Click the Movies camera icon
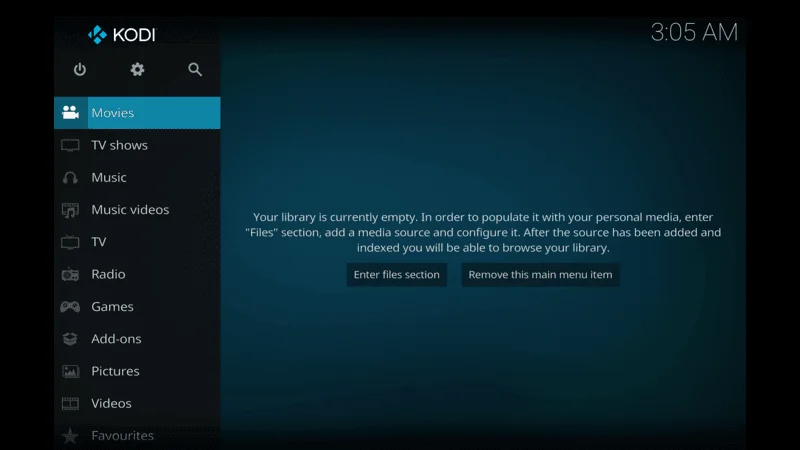 70,113
